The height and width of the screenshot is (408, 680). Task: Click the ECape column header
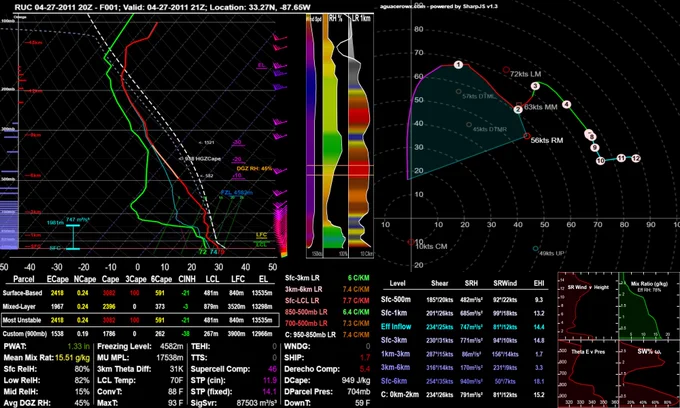58,279
